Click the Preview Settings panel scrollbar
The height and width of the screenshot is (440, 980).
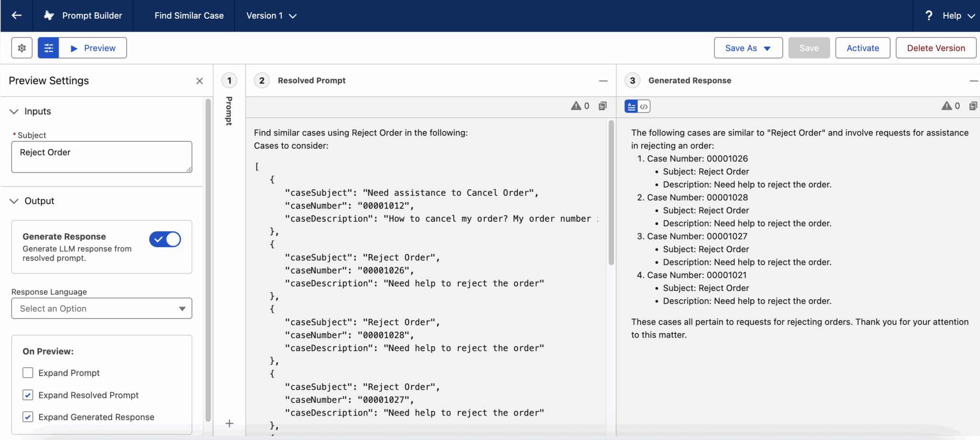click(x=208, y=259)
